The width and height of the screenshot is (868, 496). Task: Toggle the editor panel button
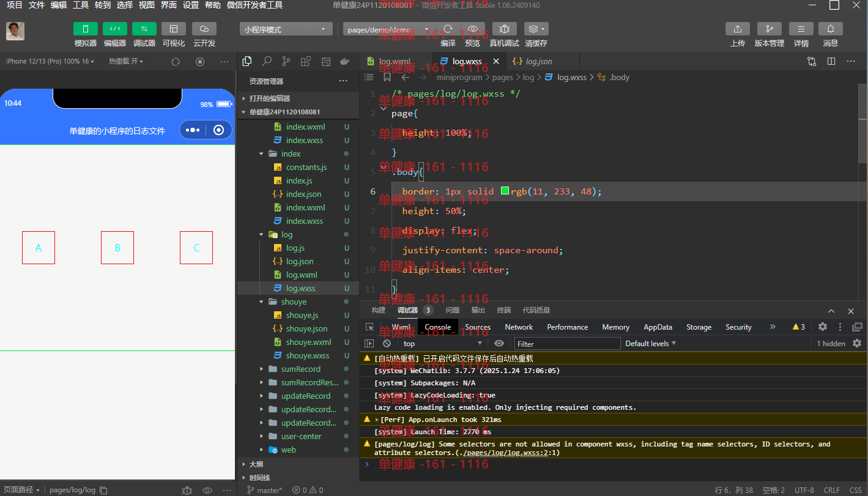pos(115,29)
